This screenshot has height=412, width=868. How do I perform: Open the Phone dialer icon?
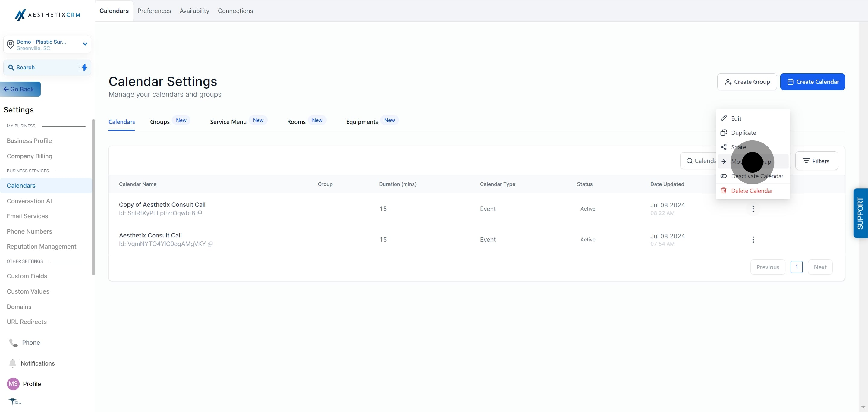point(13,343)
